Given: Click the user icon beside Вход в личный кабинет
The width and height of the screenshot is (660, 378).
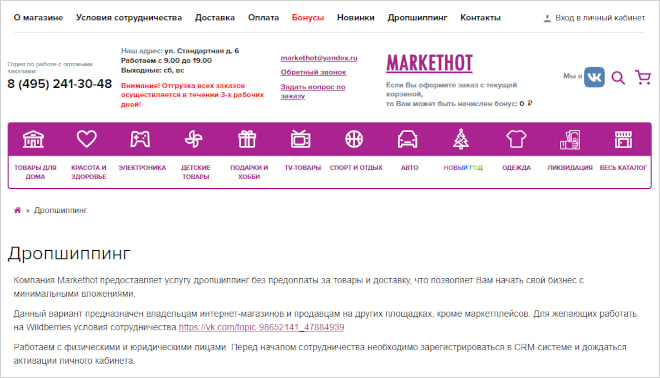Looking at the screenshot, I should [547, 18].
